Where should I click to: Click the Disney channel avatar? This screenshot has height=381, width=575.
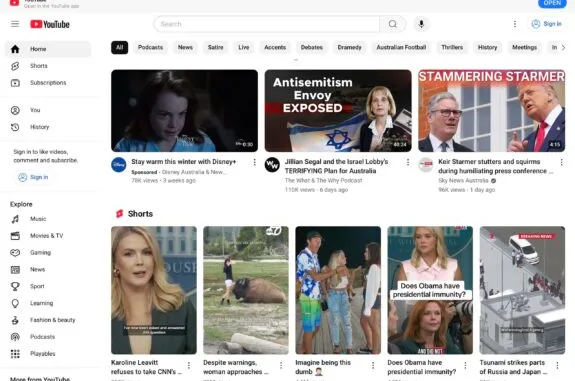[119, 165]
